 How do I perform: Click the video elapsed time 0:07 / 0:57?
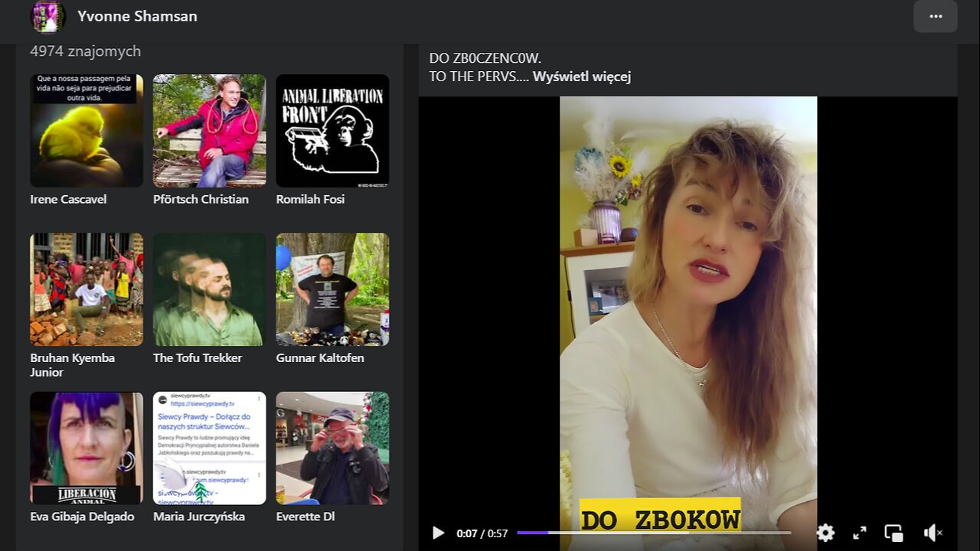482,533
